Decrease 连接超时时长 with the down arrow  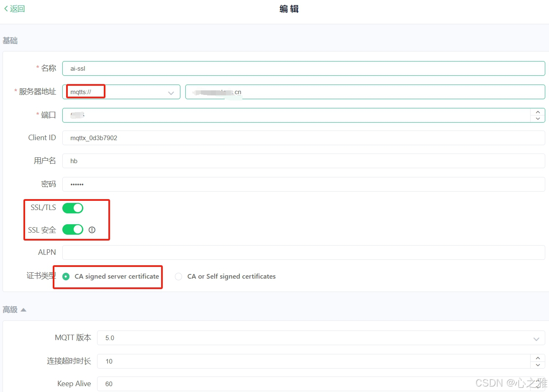[x=538, y=365]
